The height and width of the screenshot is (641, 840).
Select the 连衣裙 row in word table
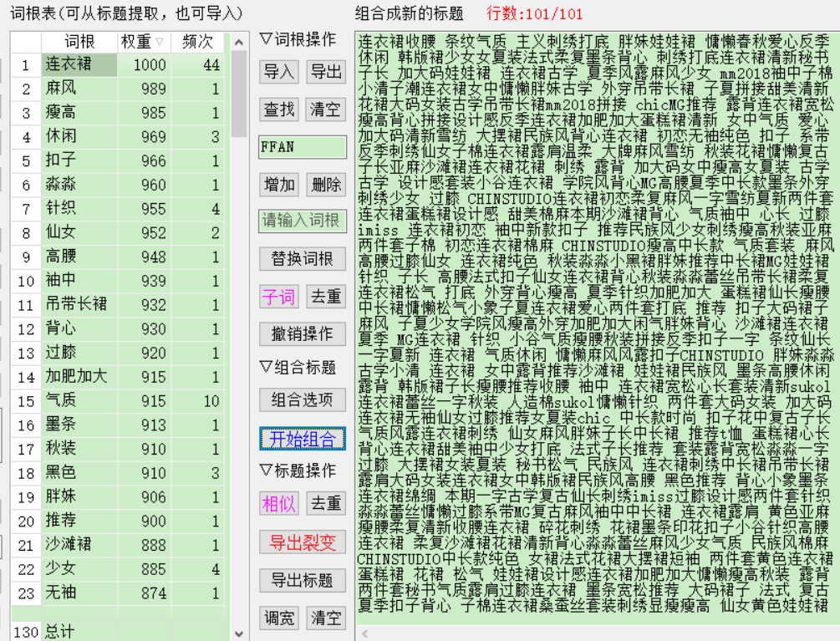point(69,64)
